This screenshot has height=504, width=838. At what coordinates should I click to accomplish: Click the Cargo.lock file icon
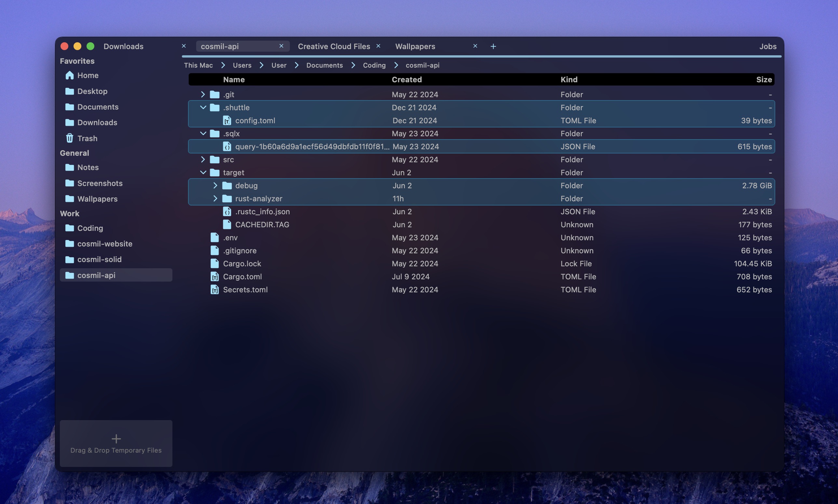tap(215, 264)
